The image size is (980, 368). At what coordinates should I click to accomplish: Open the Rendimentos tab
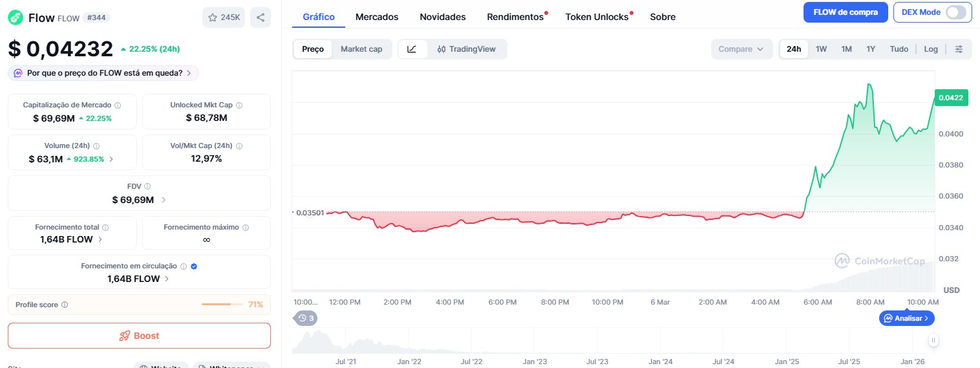tap(515, 17)
